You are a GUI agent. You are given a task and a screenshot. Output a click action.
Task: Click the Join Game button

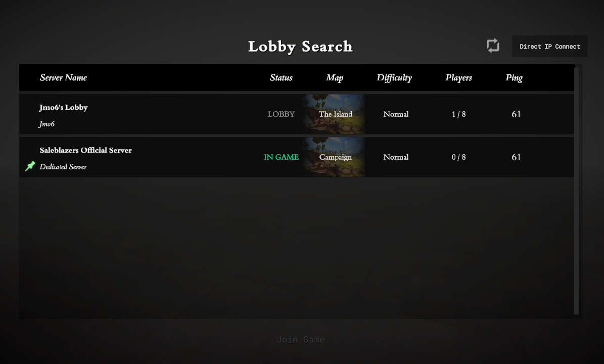pos(300,339)
